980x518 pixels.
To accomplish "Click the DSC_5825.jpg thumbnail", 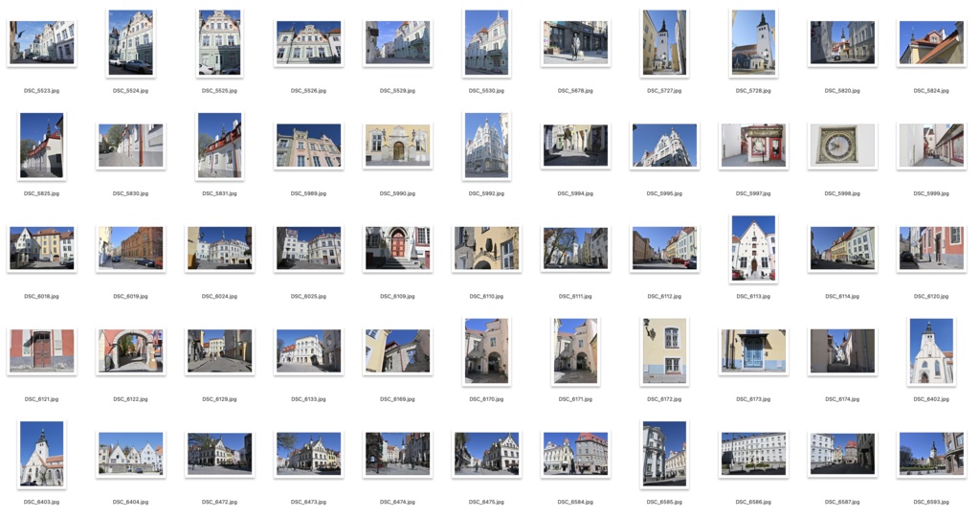I will (42, 146).
